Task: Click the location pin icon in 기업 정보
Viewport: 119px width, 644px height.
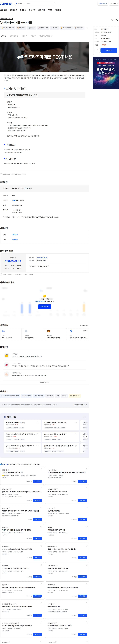Action: click(x=71, y=331)
